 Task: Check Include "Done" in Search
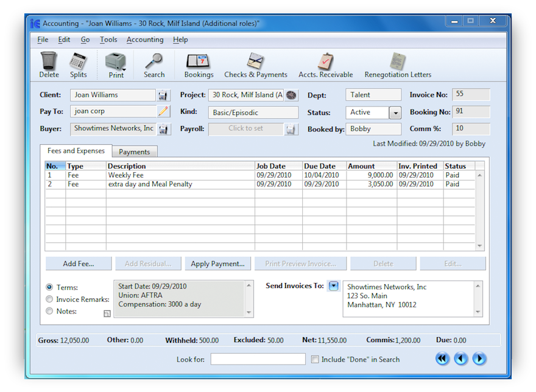(x=315, y=359)
